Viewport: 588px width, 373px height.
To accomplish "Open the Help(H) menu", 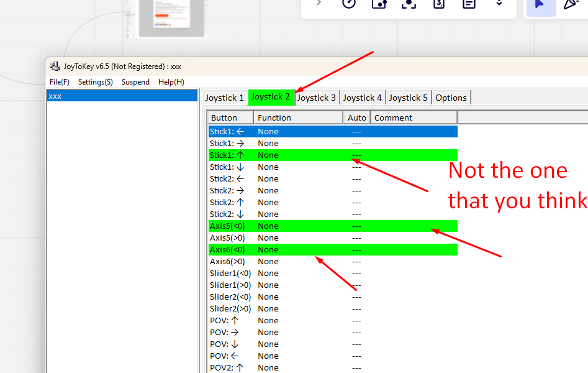I will (171, 82).
